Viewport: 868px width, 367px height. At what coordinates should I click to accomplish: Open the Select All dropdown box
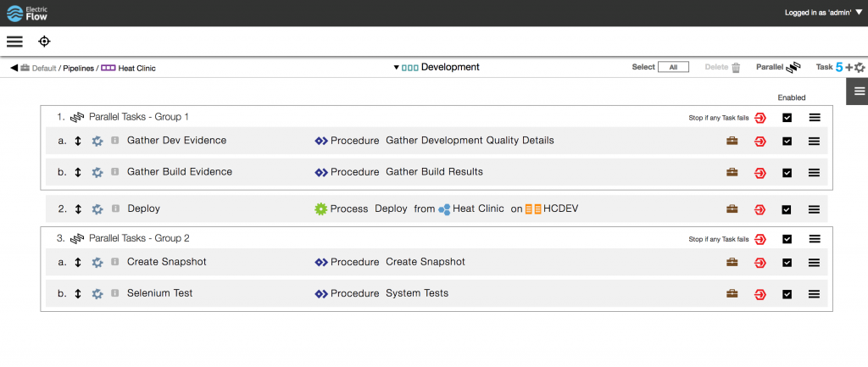pyautogui.click(x=673, y=67)
